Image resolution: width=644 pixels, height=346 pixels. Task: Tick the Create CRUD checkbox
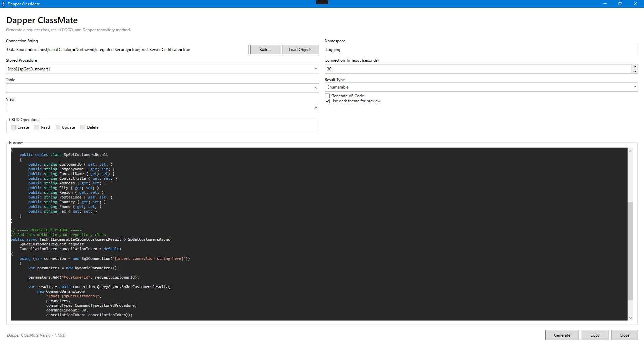[x=13, y=127]
